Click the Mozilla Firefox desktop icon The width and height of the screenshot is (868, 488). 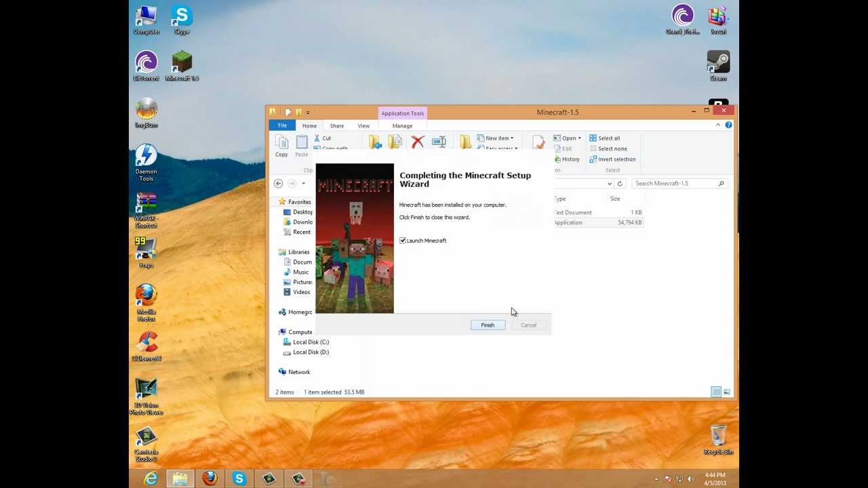(x=146, y=303)
